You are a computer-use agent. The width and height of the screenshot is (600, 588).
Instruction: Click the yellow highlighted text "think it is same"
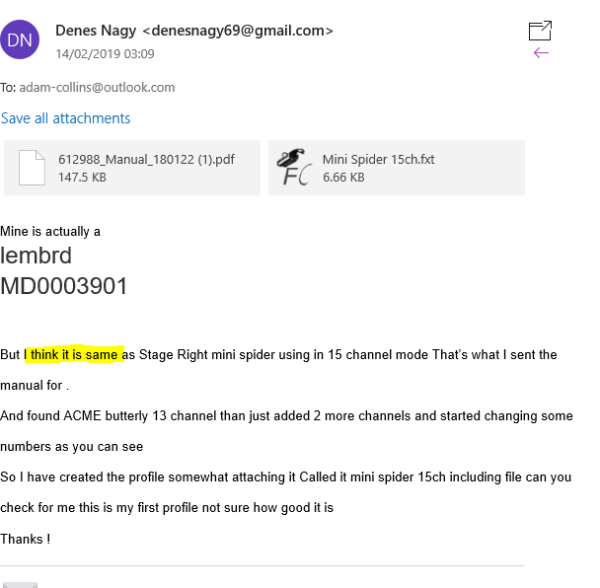[x=74, y=355]
